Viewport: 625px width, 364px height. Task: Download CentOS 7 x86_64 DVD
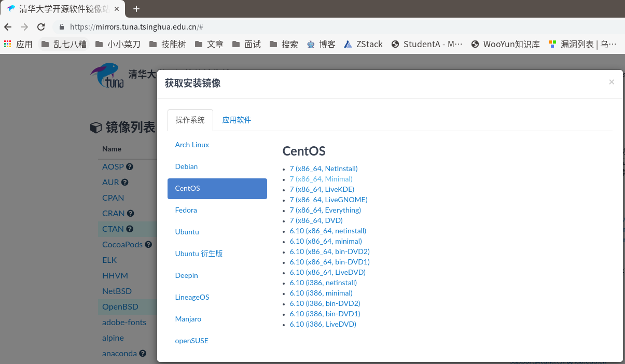pyautogui.click(x=316, y=220)
